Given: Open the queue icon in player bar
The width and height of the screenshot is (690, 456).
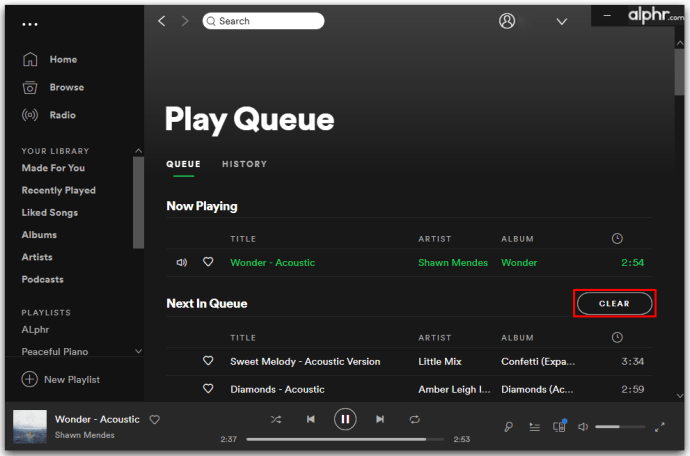Looking at the screenshot, I should tap(534, 427).
